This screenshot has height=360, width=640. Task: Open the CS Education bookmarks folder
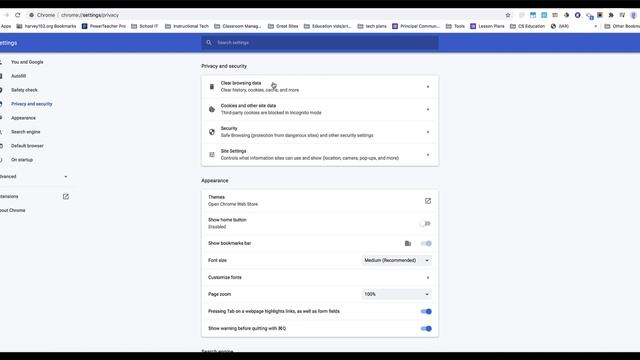(x=528, y=26)
